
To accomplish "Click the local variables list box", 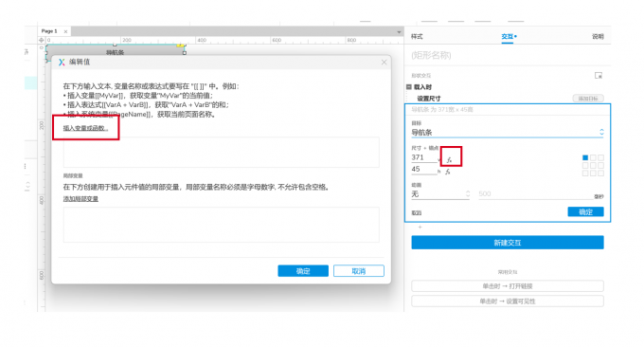I will [x=222, y=225].
